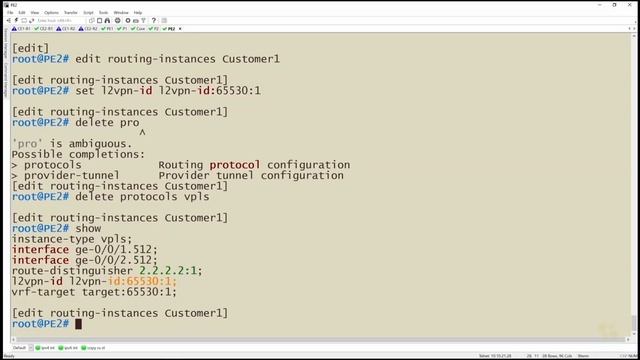Viewport: 640px width, 360px height.
Task: Switch to the P1 session tab
Action: (x=122, y=29)
